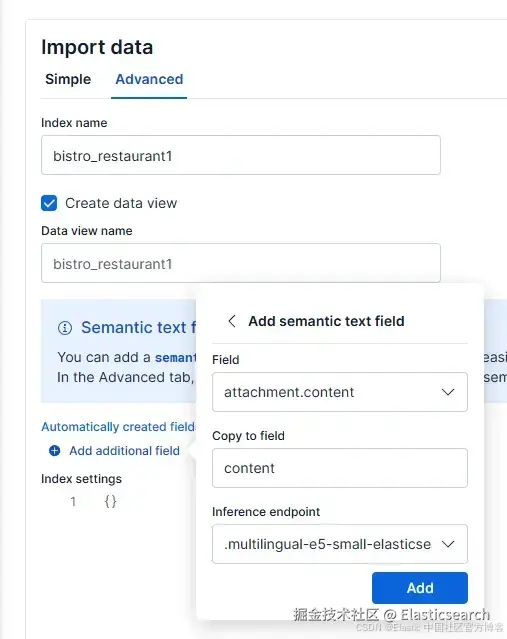507x639 pixels.
Task: Click inside Index settings code editor braces
Action: 110,501
